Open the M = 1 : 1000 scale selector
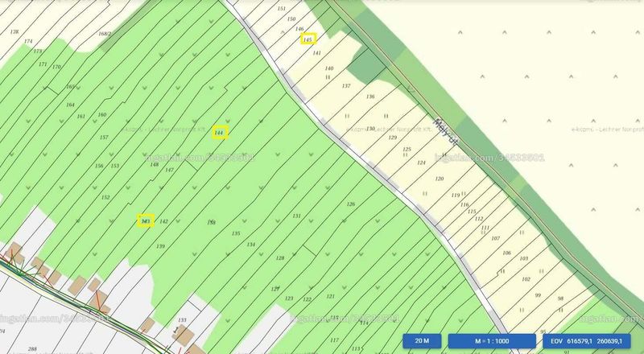The width and height of the screenshot is (644, 354). (492, 341)
